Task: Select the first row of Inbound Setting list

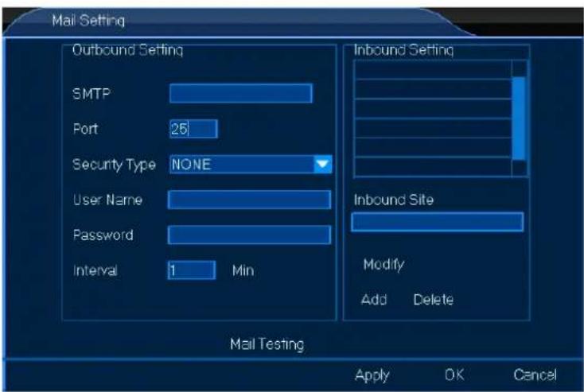Action: click(434, 70)
